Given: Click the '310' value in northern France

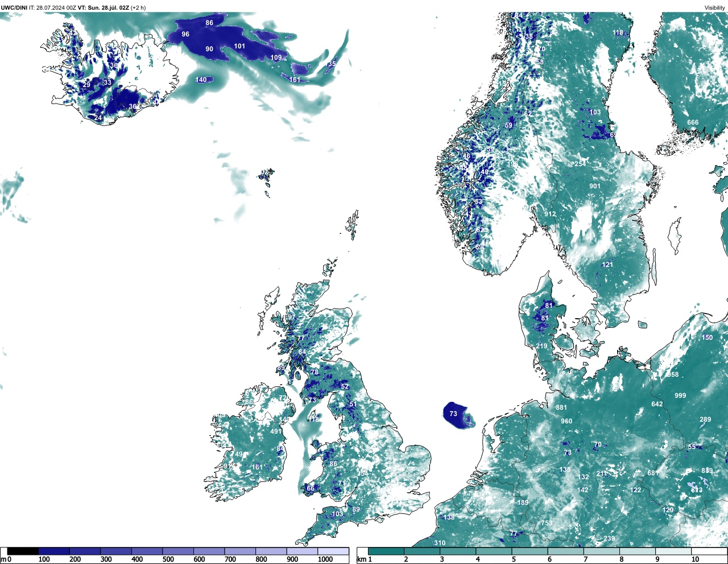Looking at the screenshot, I should [x=440, y=543].
